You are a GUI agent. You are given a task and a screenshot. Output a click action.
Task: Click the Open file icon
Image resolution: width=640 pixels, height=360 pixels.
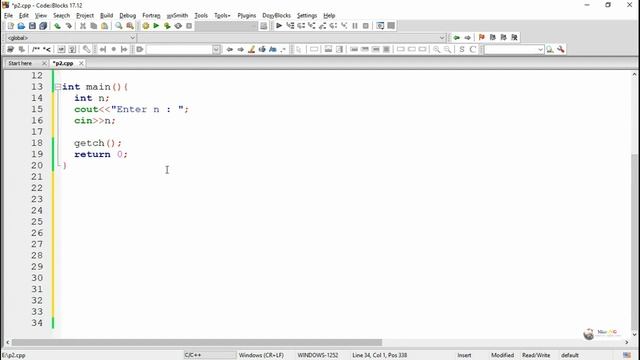pyautogui.click(x=21, y=26)
